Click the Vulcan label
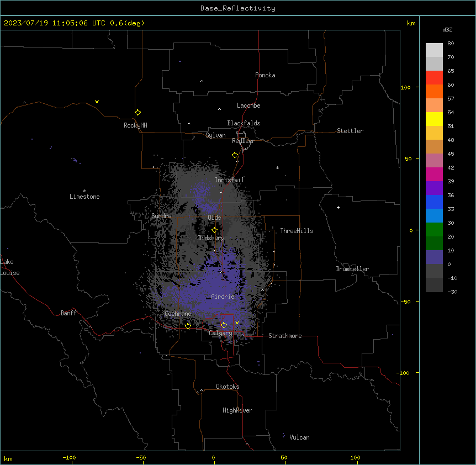The height and width of the screenshot is (465, 476). pos(299,437)
